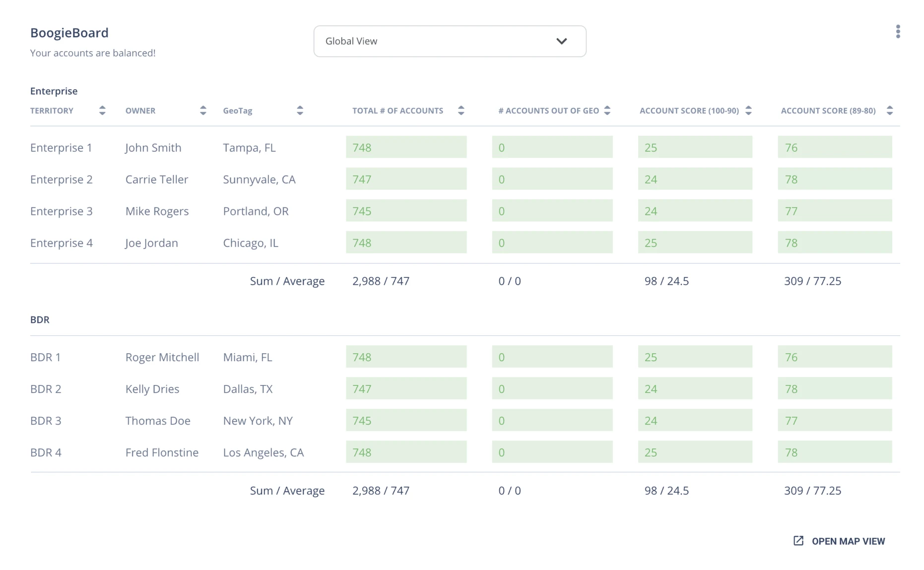Click TOTAL # OF ACCOUNTS header
Viewport: 924px width, 570px height.
coord(397,111)
